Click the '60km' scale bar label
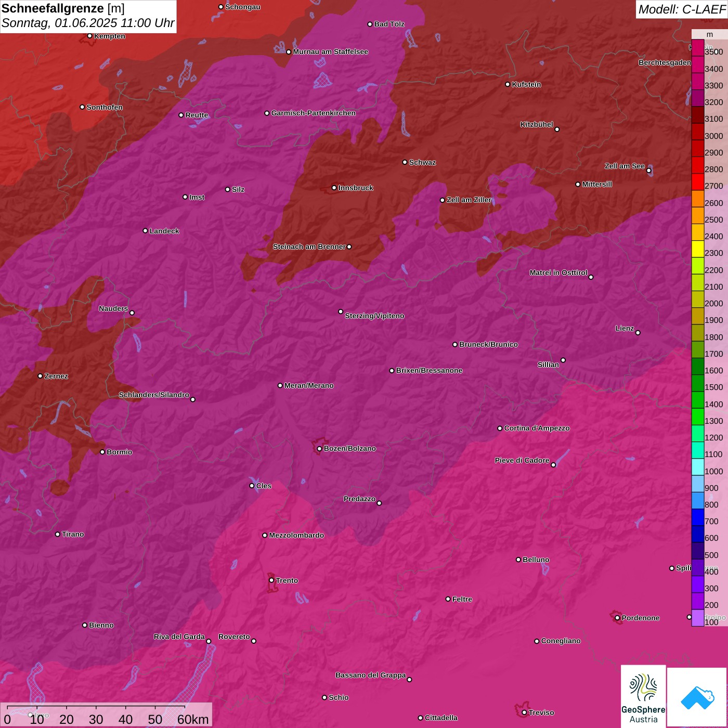Screen dimensions: 728x728 pos(193,719)
